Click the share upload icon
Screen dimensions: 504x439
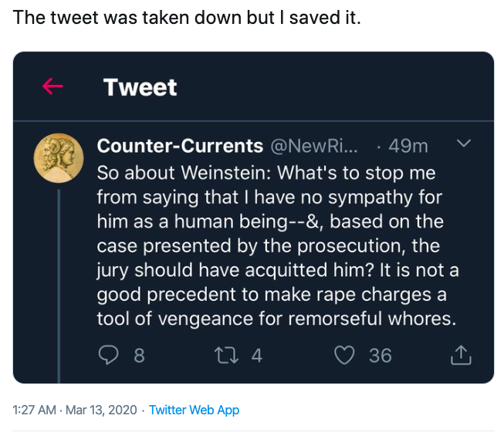460,355
